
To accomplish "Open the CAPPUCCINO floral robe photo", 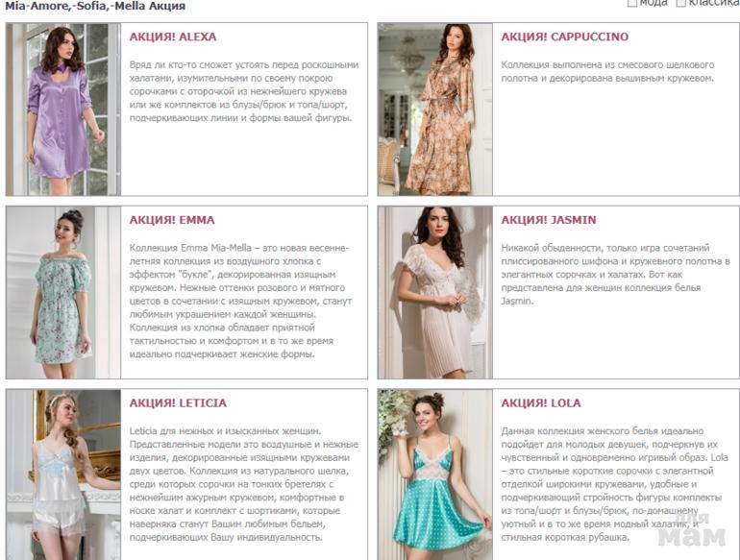I will [x=435, y=109].
